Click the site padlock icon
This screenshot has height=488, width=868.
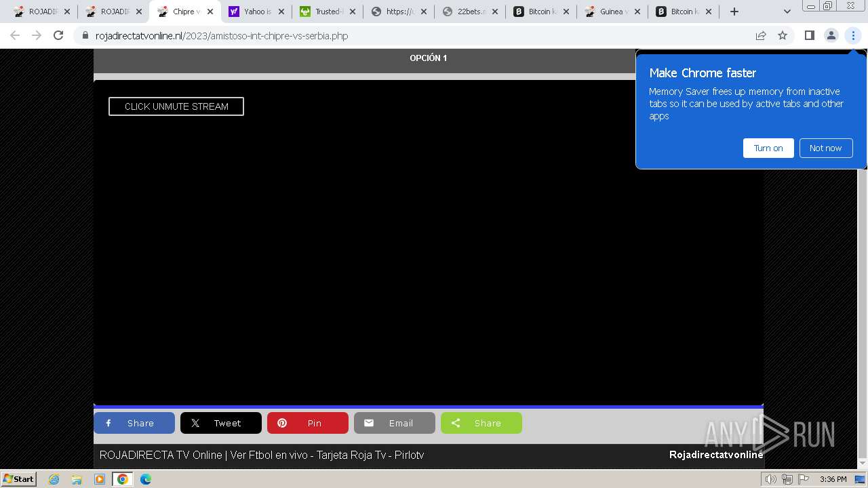[85, 35]
